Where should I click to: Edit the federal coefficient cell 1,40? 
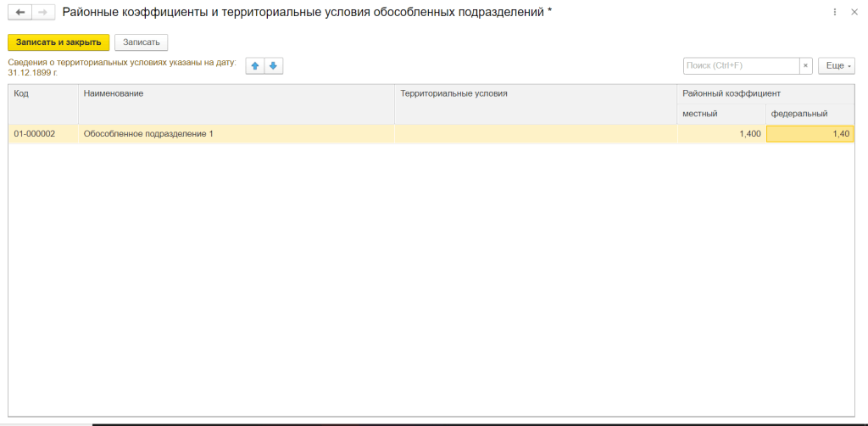[810, 134]
